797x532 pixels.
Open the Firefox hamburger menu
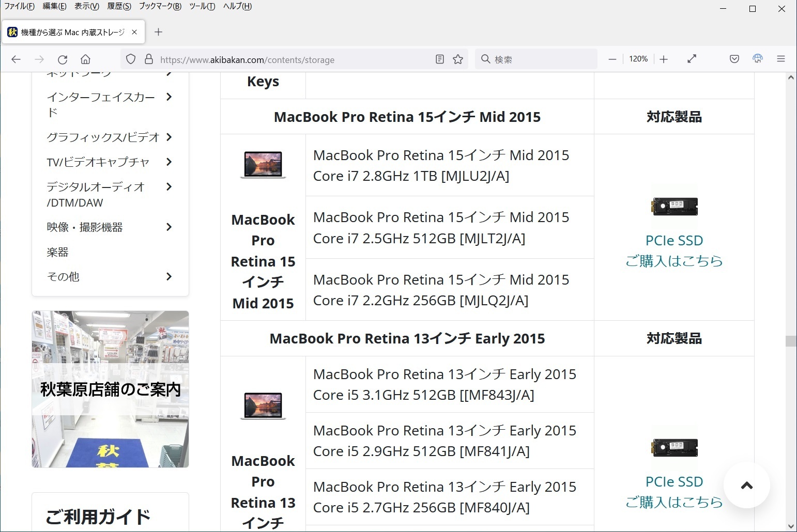click(781, 59)
